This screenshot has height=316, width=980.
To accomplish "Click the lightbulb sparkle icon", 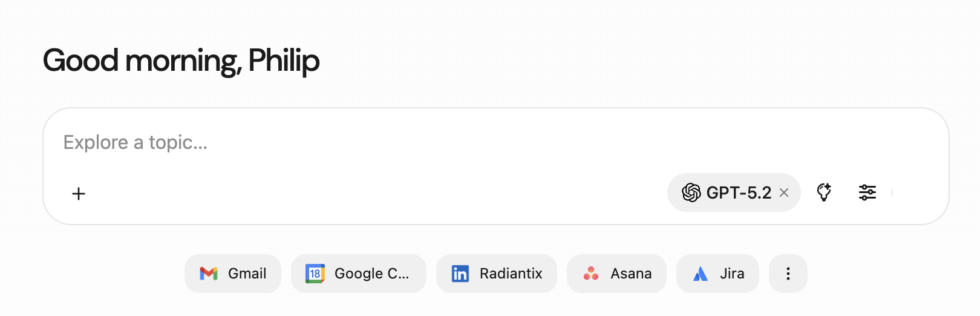I will pos(824,193).
